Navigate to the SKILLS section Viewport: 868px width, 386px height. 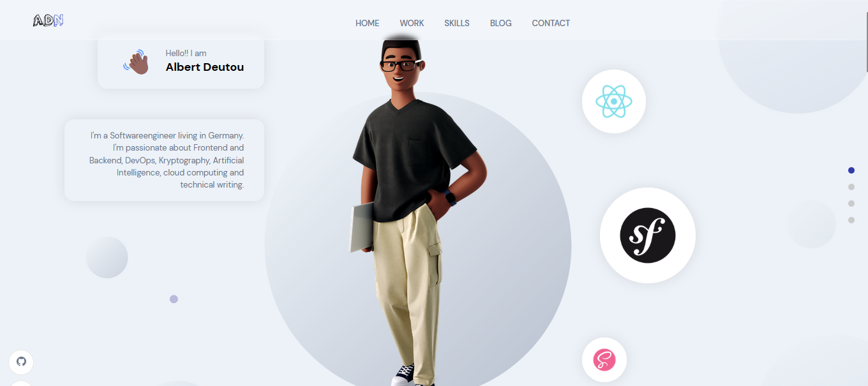[x=457, y=23]
